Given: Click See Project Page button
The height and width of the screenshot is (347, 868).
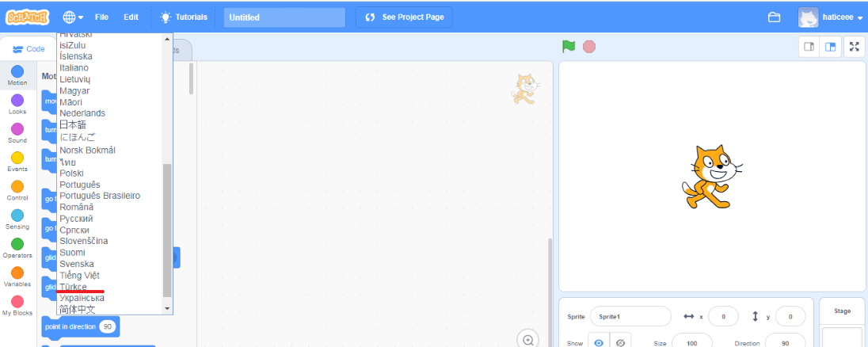Looking at the screenshot, I should pyautogui.click(x=404, y=17).
